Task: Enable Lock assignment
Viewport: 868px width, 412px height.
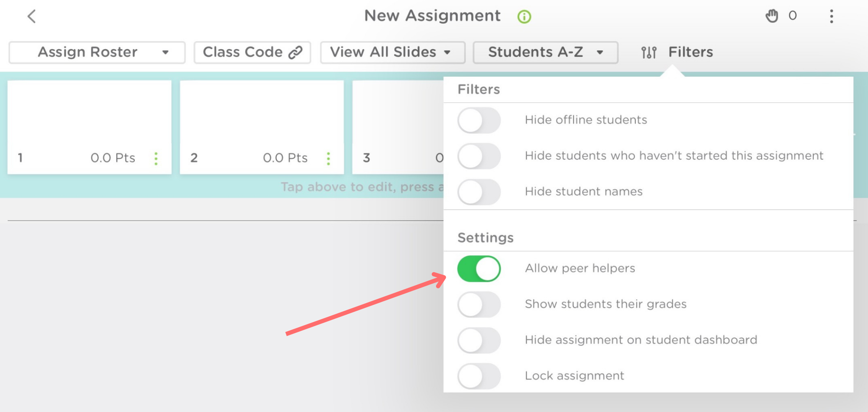Action: tap(479, 376)
